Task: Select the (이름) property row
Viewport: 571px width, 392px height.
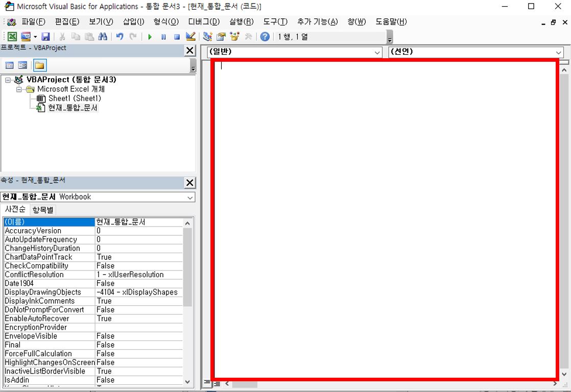Action: pyautogui.click(x=93, y=222)
